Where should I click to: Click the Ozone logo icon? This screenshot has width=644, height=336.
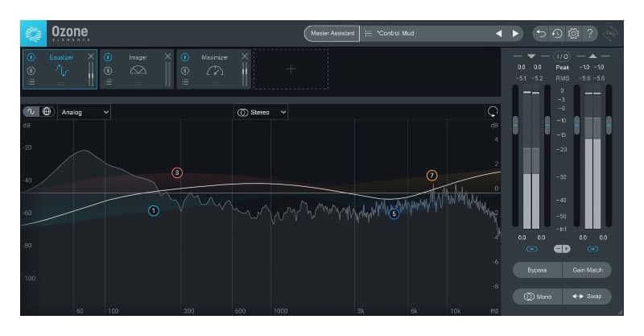click(x=33, y=33)
